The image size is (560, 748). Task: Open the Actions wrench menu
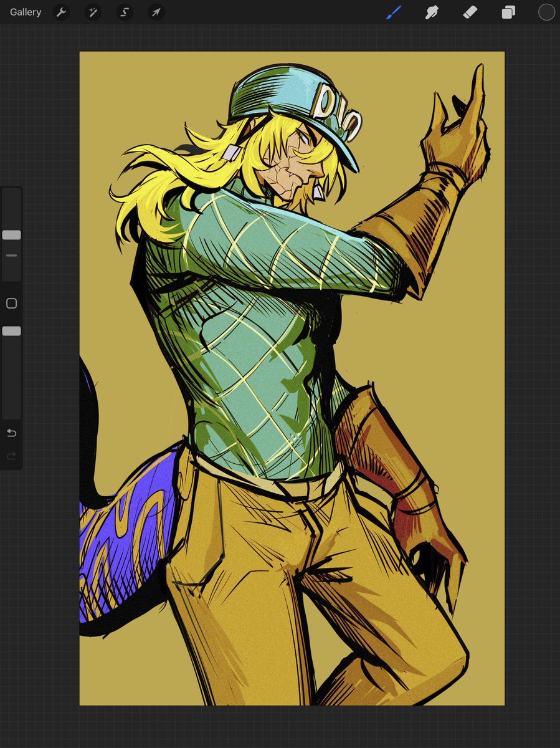pyautogui.click(x=60, y=12)
